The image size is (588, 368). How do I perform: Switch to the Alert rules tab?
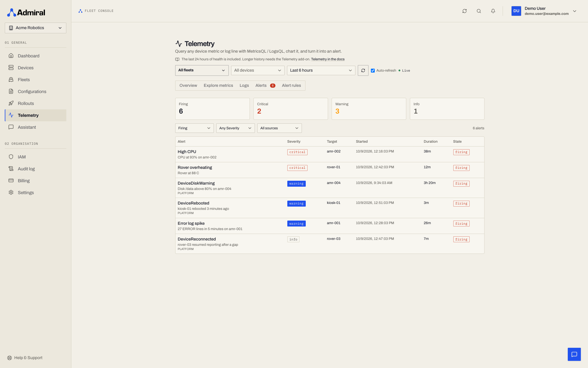coord(291,86)
